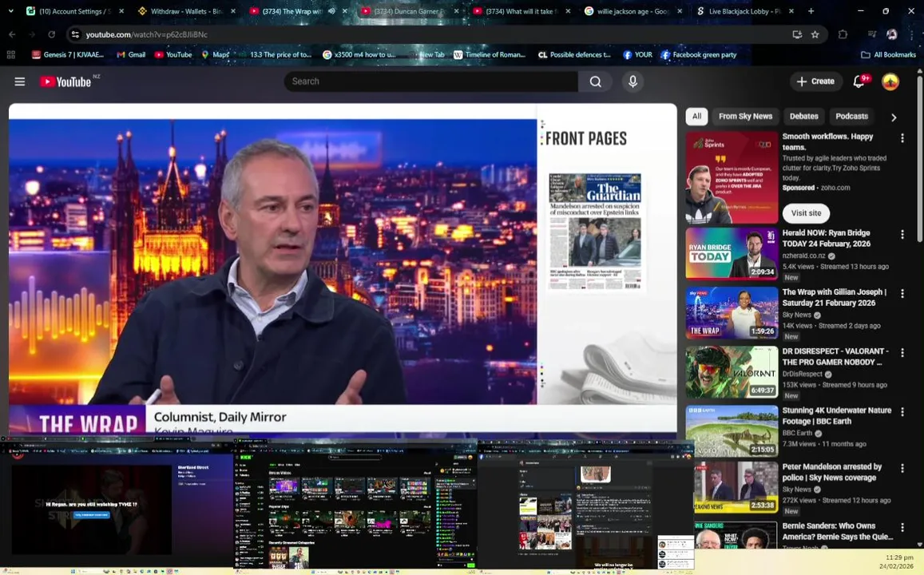The width and height of the screenshot is (924, 575).
Task: Open YouTube account avatar menu
Action: pos(890,81)
